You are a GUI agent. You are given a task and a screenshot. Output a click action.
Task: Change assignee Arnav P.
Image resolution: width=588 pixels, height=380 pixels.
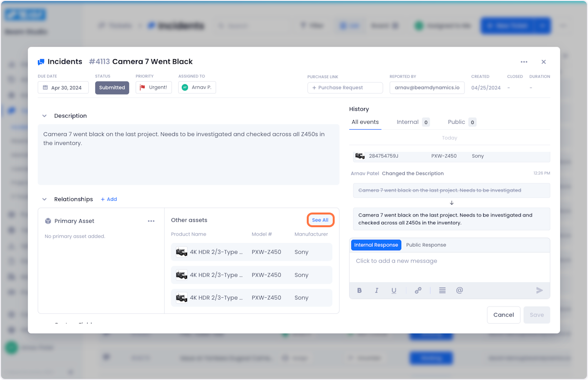(197, 88)
